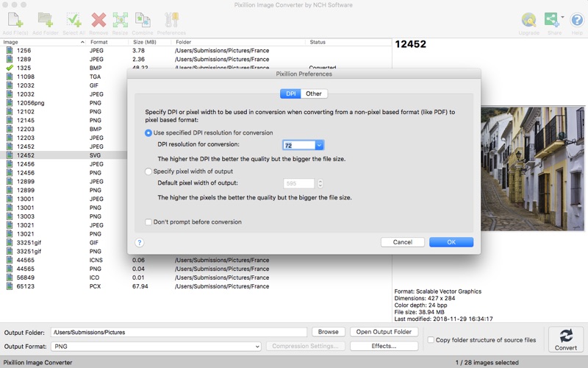
Task: Open the Output Format PNG dropdown
Action: pos(156,346)
